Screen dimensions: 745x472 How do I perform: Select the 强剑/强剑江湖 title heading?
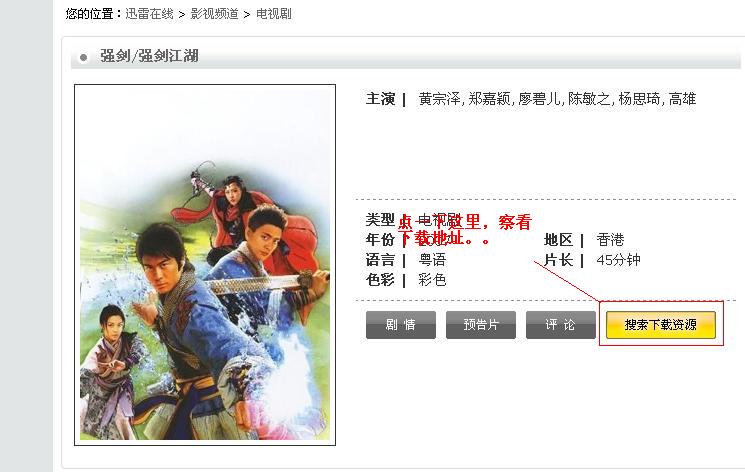pyautogui.click(x=149, y=56)
